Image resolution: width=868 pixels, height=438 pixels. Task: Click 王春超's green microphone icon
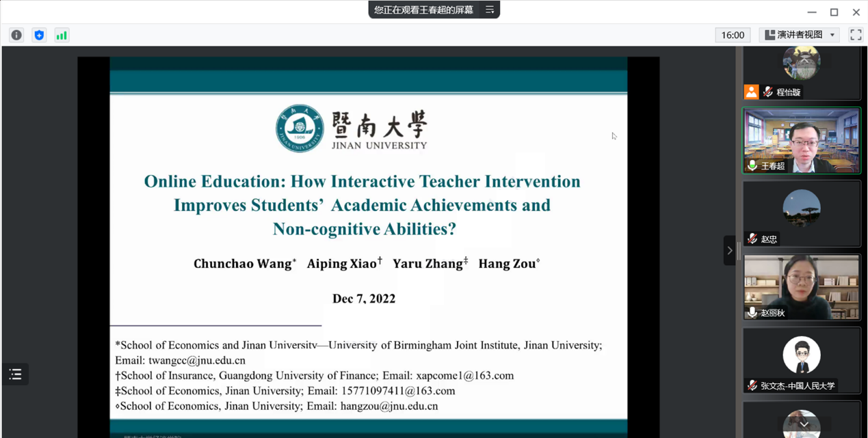click(752, 166)
